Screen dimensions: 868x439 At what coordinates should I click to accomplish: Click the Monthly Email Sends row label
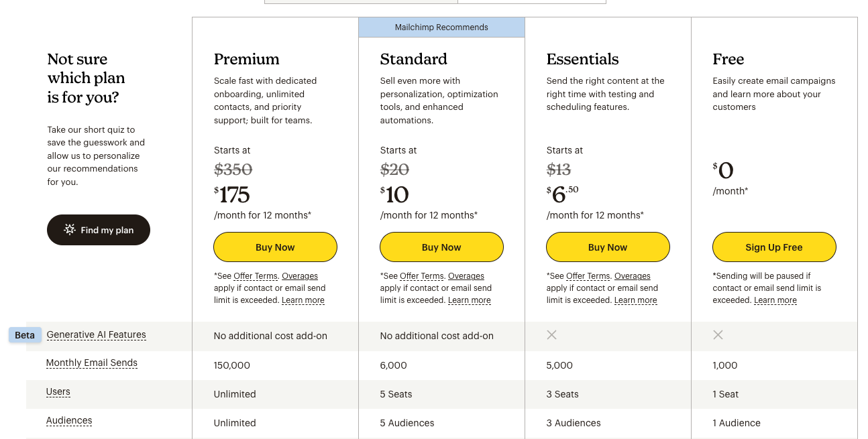[92, 363]
